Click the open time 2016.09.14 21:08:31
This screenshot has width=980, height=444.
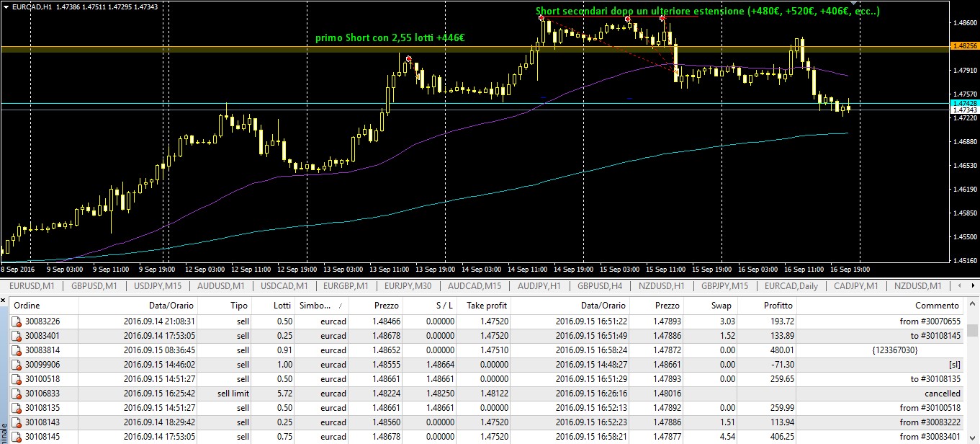159,321
